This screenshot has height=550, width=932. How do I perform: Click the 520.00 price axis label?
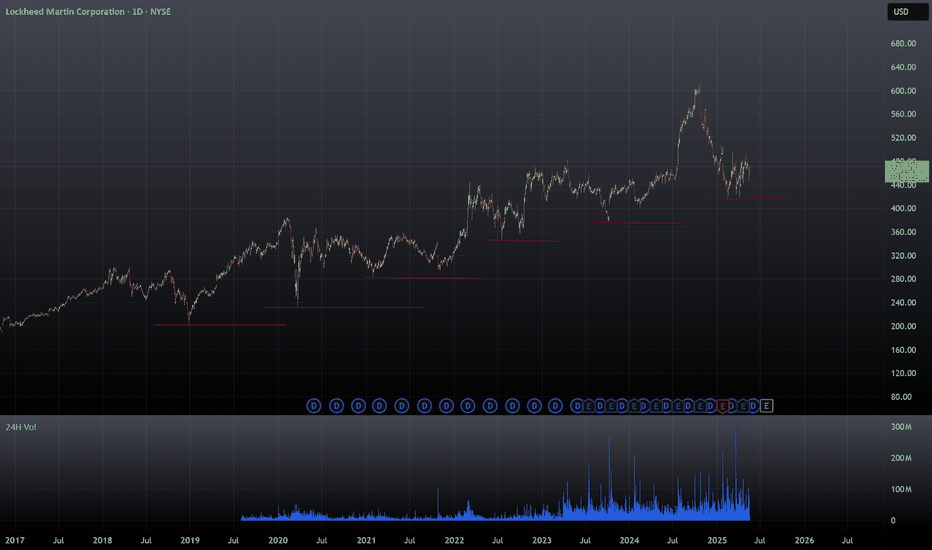[x=903, y=138]
